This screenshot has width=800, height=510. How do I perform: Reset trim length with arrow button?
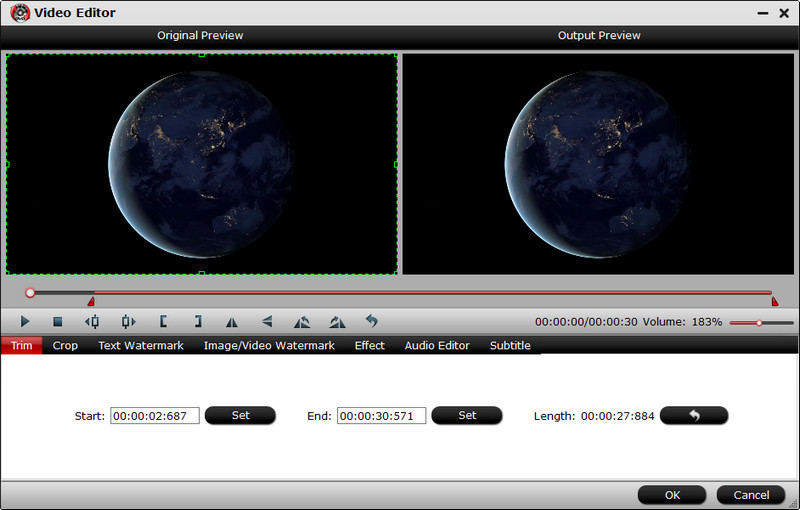[694, 415]
